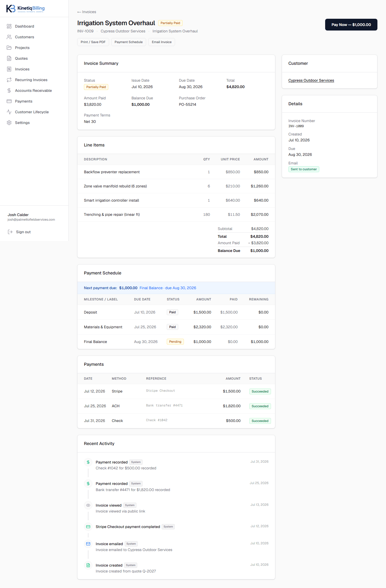This screenshot has height=588, width=386.
Task: Click the Customer Lifecycle pulse icon
Action: click(x=9, y=112)
